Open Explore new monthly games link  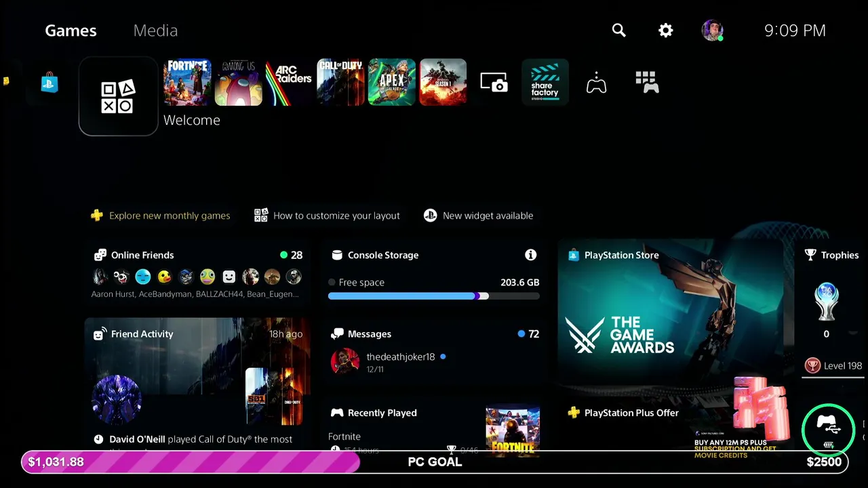[x=161, y=216]
